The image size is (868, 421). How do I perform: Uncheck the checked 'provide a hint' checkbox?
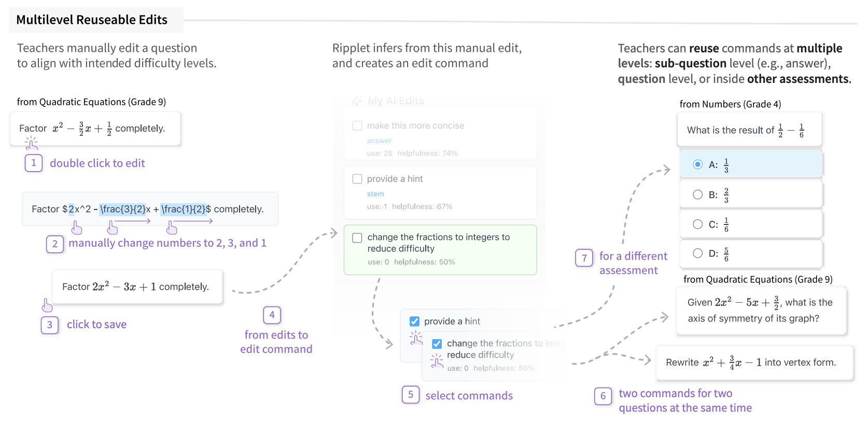(415, 321)
